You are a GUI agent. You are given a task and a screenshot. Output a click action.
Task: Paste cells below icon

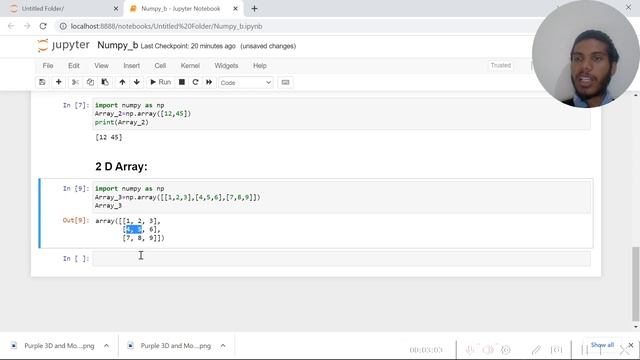[105, 82]
